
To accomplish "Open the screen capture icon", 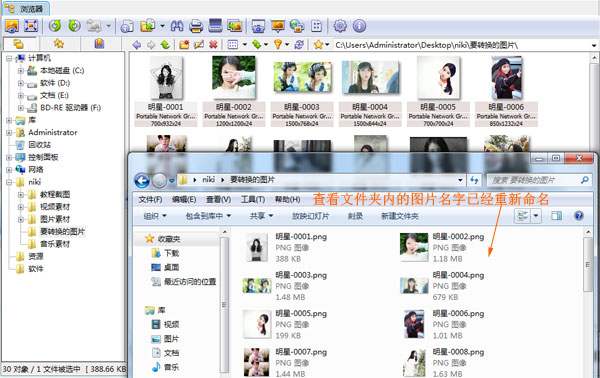I will [258, 26].
